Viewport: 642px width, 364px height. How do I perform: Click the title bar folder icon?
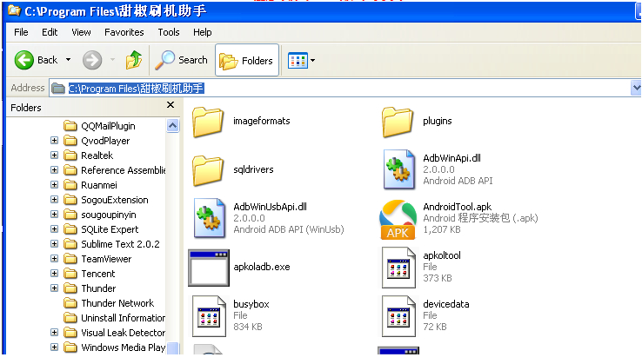tap(14, 10)
